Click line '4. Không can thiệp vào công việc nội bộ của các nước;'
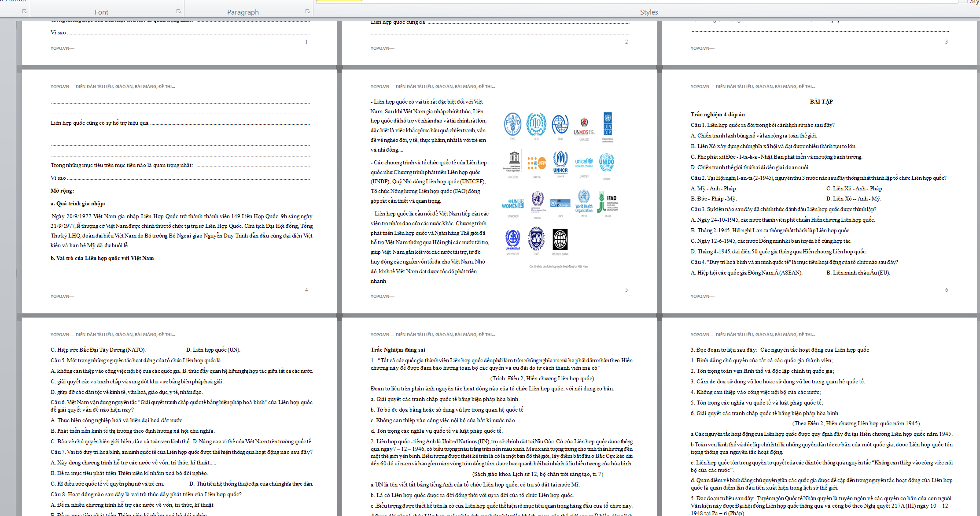The height and width of the screenshot is (516, 980). (x=755, y=392)
